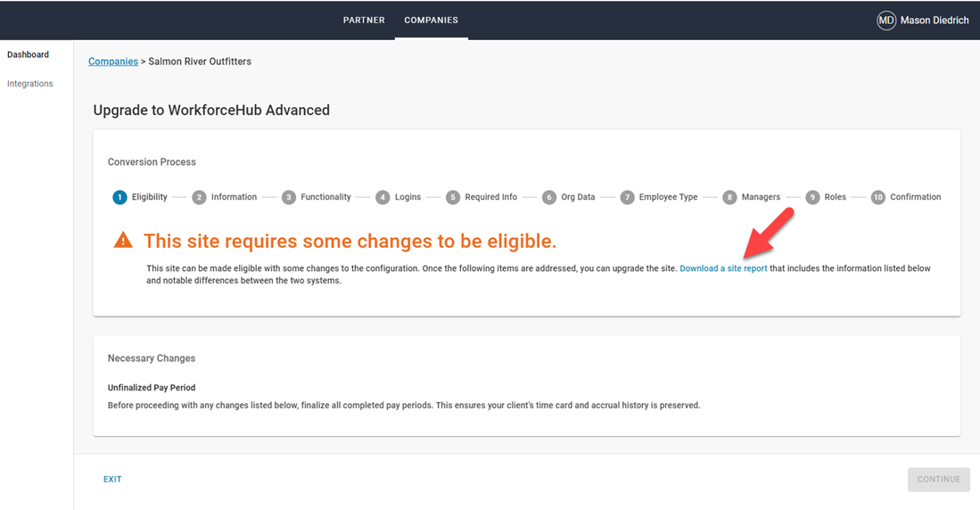Viewport: 980px width, 510px height.
Task: Select step 9 Roles circle
Action: [x=811, y=197]
